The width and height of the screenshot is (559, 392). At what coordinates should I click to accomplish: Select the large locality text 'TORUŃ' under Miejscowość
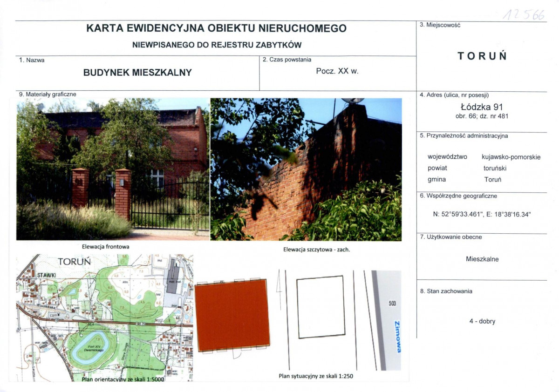[482, 56]
